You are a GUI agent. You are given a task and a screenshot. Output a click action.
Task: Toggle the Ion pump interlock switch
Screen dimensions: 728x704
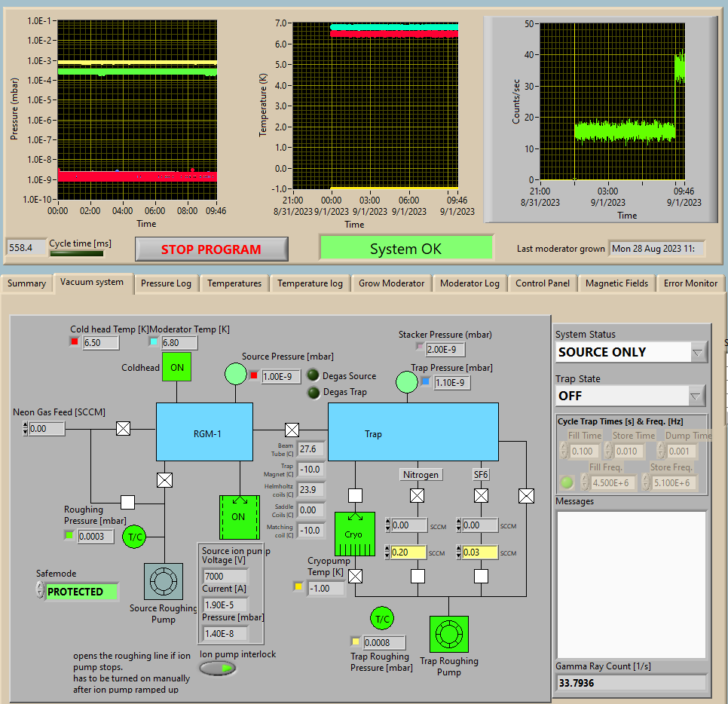pos(218,669)
